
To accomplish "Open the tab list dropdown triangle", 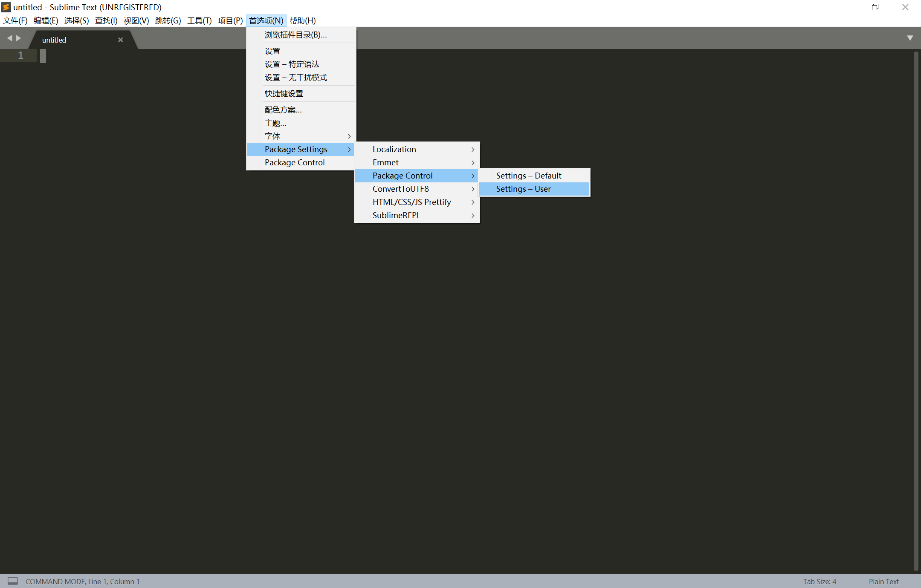I will [x=910, y=38].
